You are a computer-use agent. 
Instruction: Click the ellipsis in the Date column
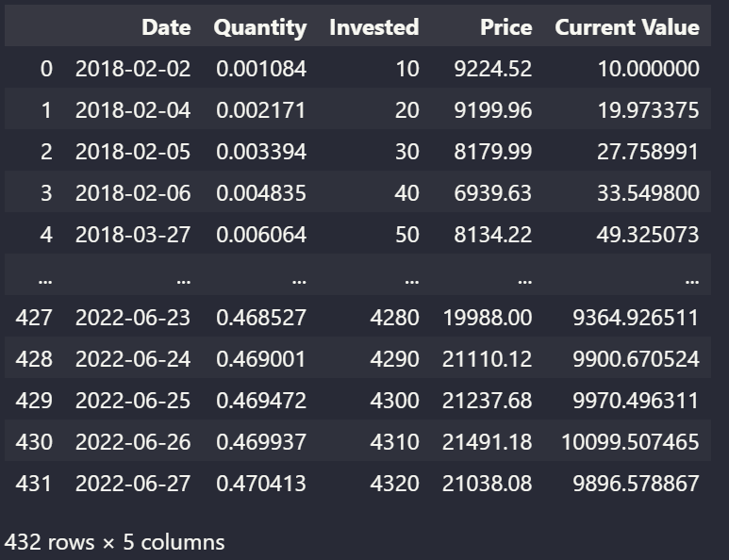[x=182, y=277]
